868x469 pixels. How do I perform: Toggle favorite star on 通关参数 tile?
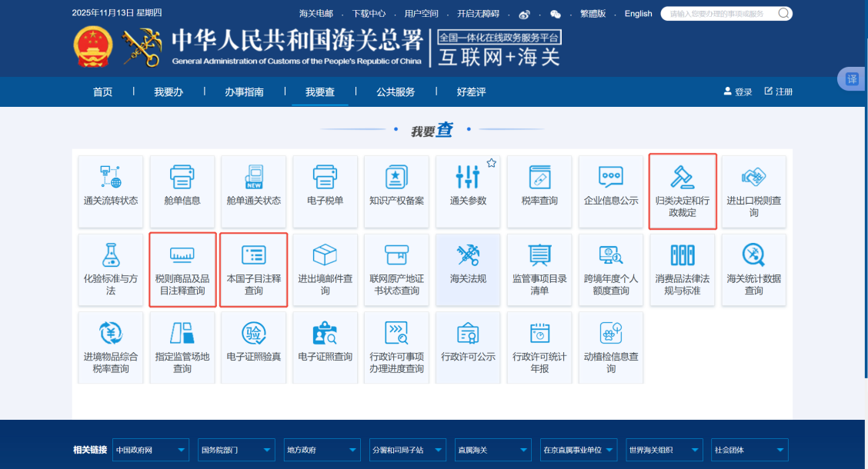(x=491, y=163)
